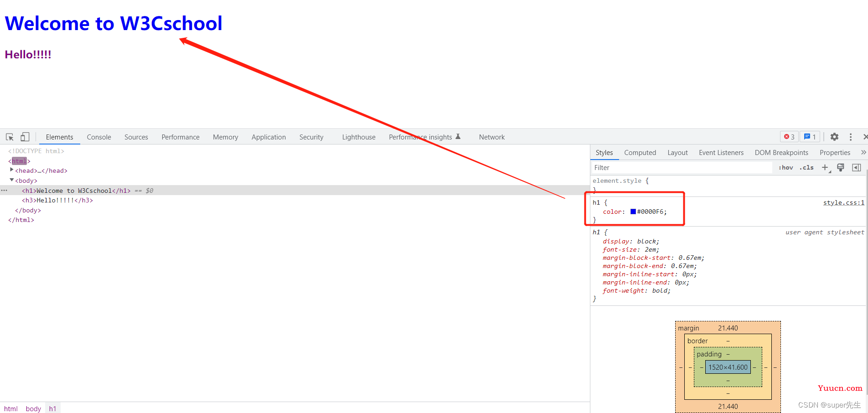Click the padding label in box model
The width and height of the screenshot is (868, 413).
(709, 354)
